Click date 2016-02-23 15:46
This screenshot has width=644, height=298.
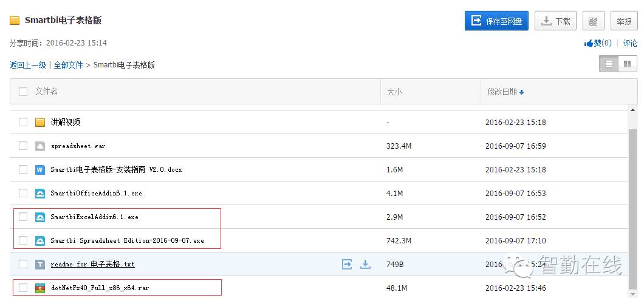515,288
